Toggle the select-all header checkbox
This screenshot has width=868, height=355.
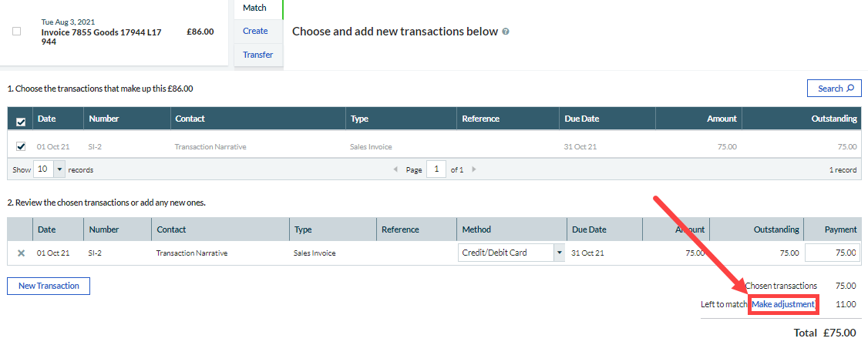[x=21, y=121]
